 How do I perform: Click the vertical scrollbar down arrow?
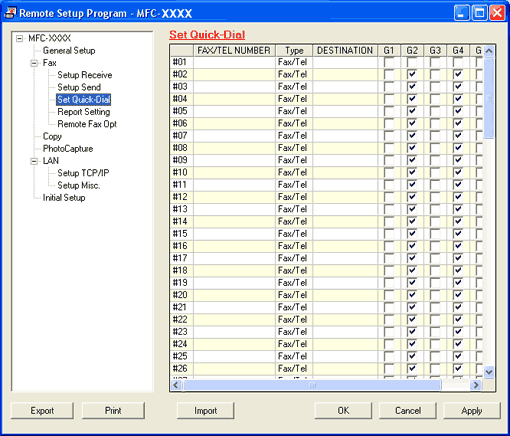click(489, 372)
